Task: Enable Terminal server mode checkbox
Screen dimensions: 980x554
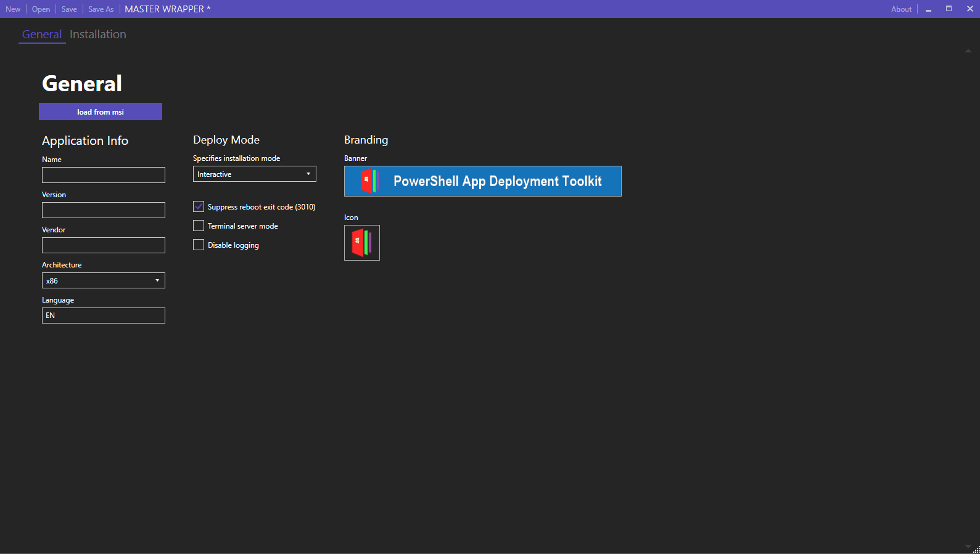Action: [x=199, y=226]
